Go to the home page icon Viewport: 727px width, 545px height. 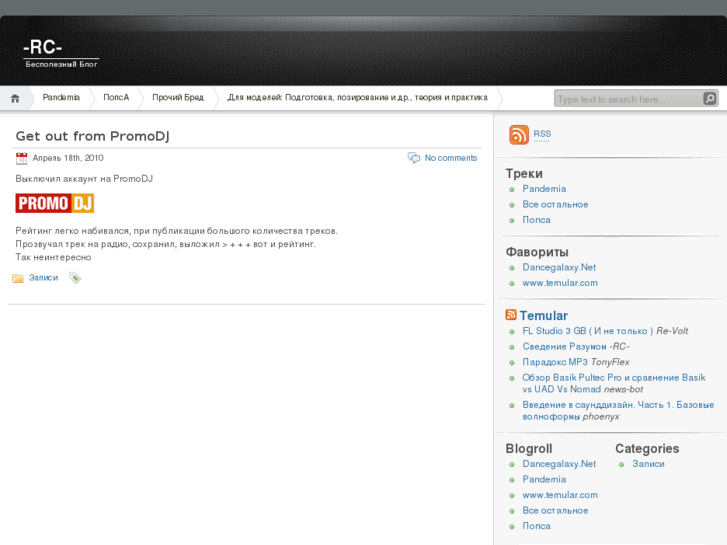[x=15, y=98]
